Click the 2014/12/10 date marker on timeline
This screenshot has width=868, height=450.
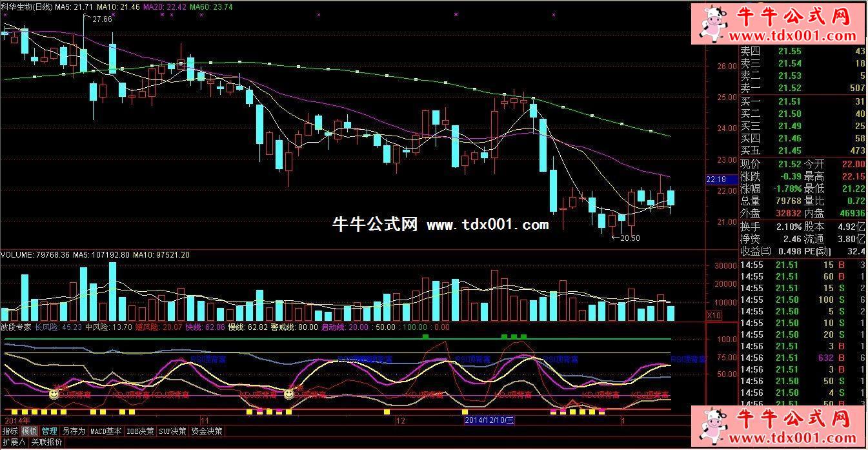490,420
